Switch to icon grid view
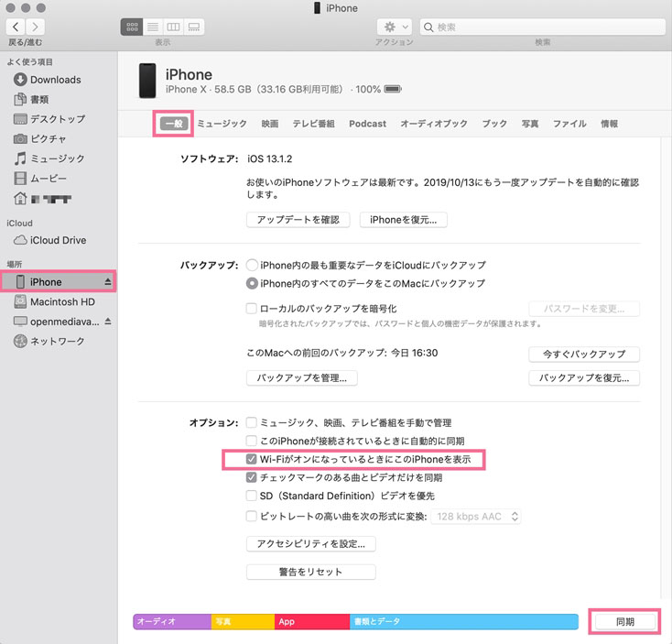The width and height of the screenshot is (672, 644). pos(132,27)
